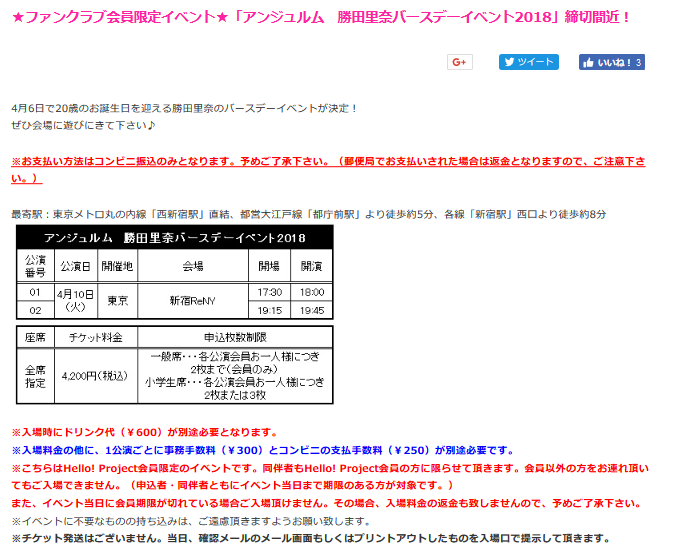Click the black table header アンジュルム 勝田里奈バースデーイベント2018
Screen dimensions: 676x560
(x=175, y=238)
